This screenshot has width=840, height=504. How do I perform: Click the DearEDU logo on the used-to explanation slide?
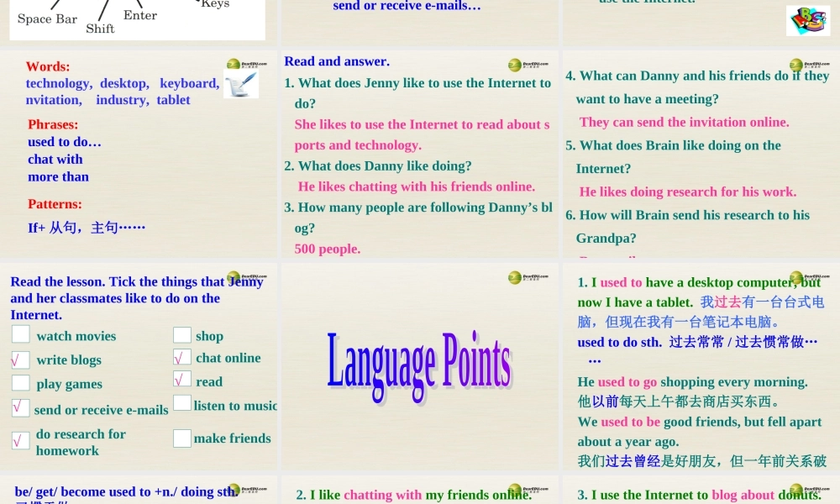point(795,276)
